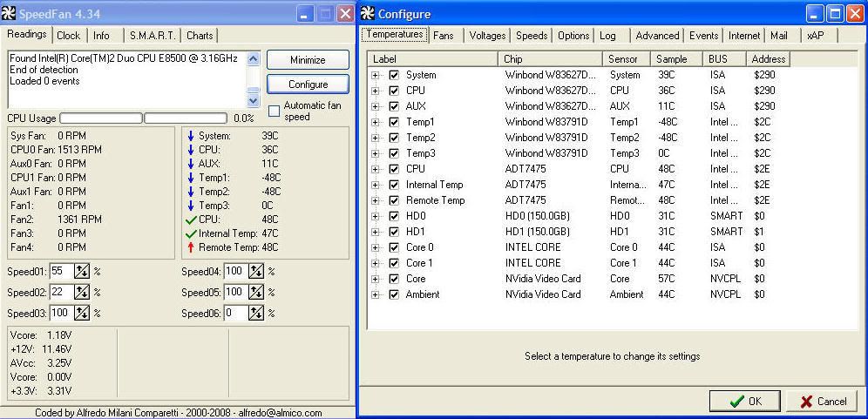Expand the System tree node
The image size is (868, 419).
(x=376, y=75)
